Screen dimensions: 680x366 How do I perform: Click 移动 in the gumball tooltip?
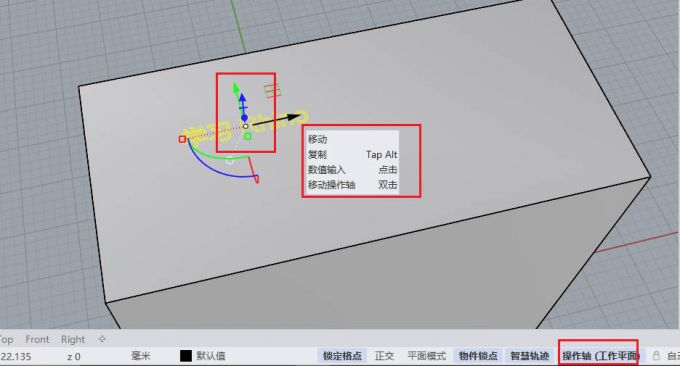[317, 139]
